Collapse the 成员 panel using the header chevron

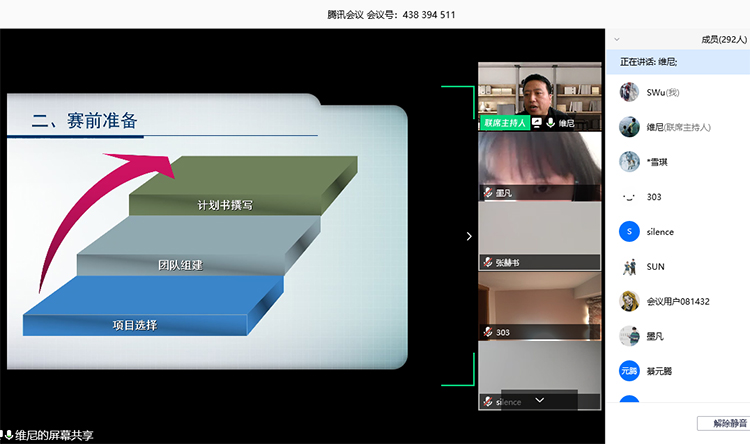point(616,39)
